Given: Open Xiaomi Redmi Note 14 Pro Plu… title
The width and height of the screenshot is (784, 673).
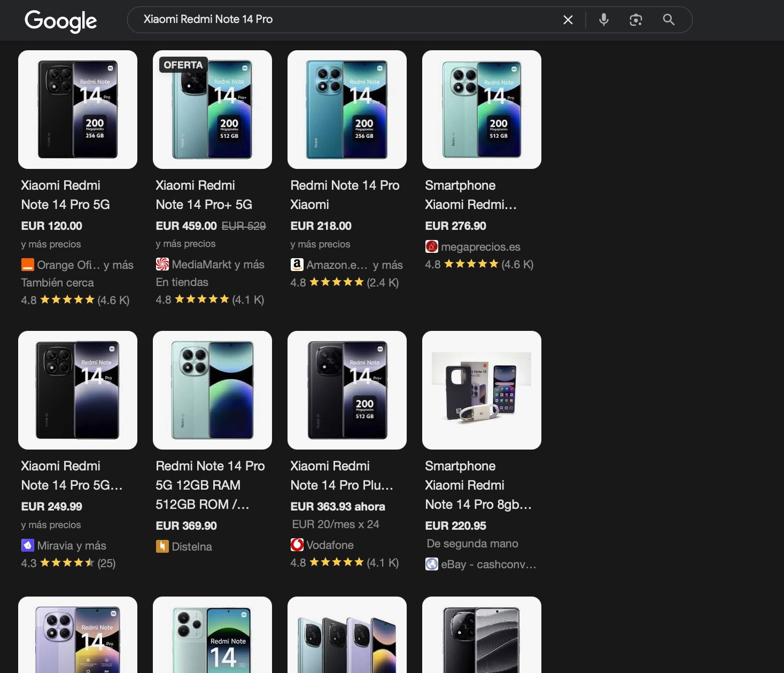Looking at the screenshot, I should point(341,476).
